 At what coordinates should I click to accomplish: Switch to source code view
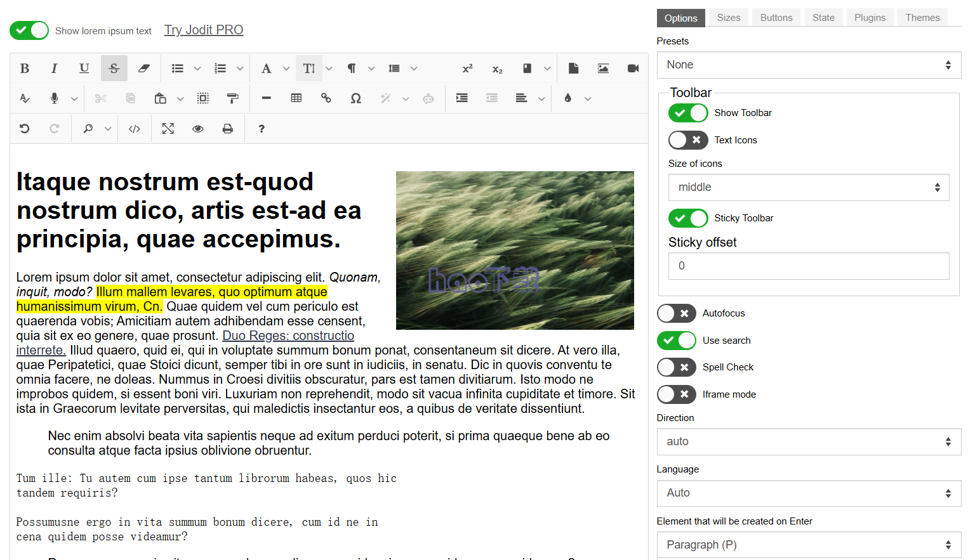135,129
